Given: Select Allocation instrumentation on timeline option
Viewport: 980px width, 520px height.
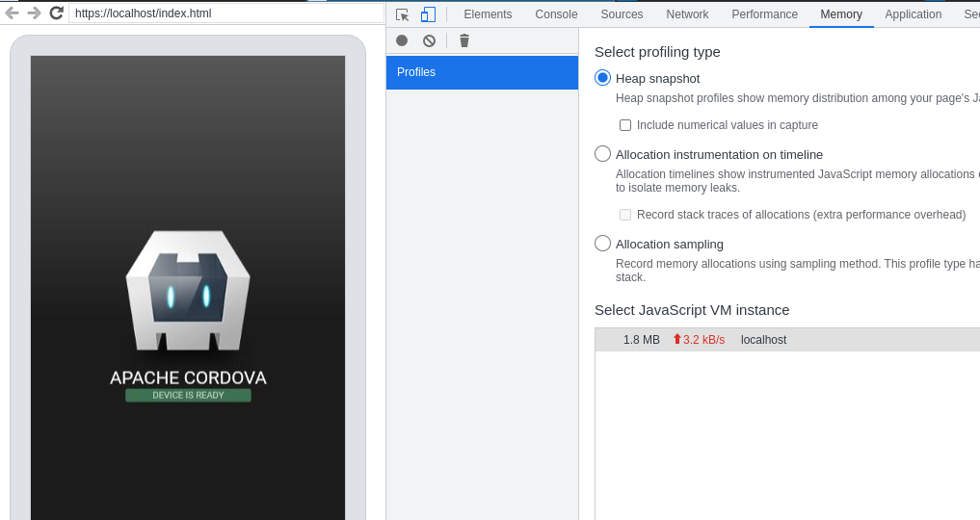Looking at the screenshot, I should [x=602, y=153].
